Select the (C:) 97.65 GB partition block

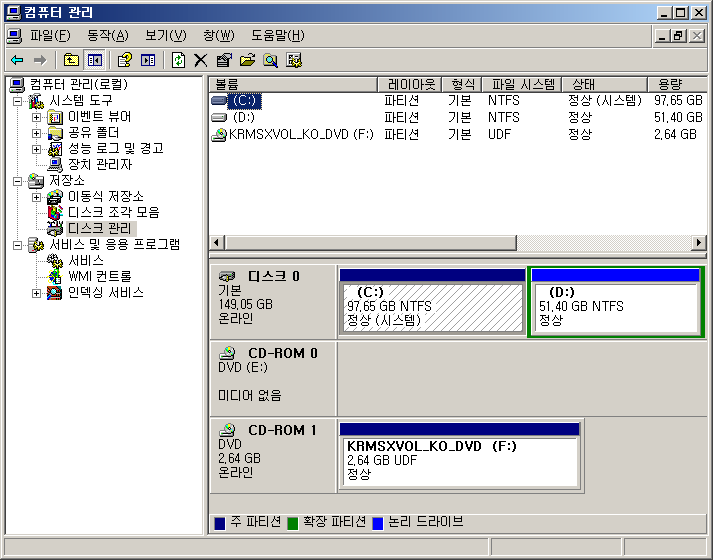coord(432,301)
